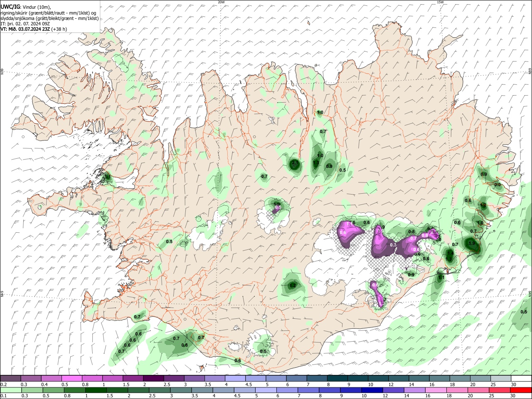This screenshot has height=399, width=532.
Task: Click the '0.2' label in the snow legend
Action: [3, 384]
